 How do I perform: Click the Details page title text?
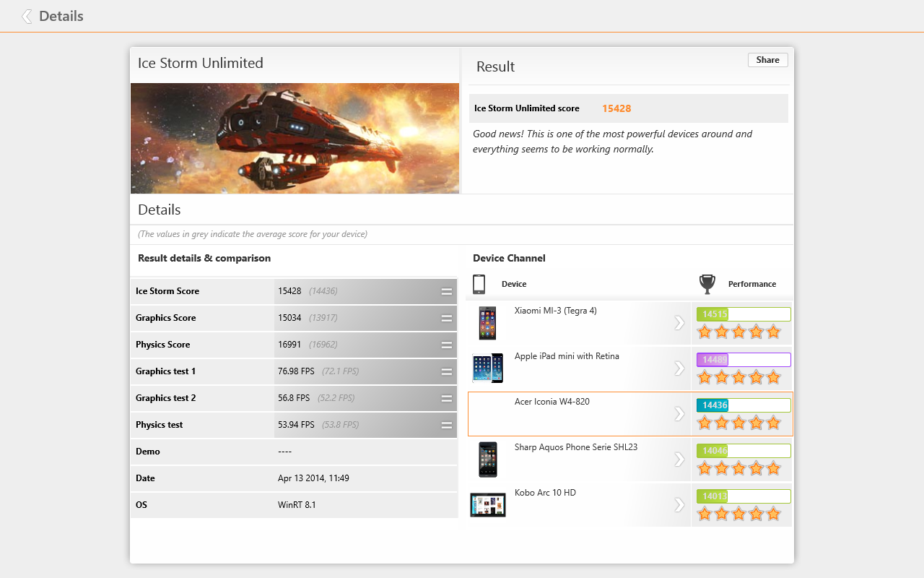tap(61, 16)
